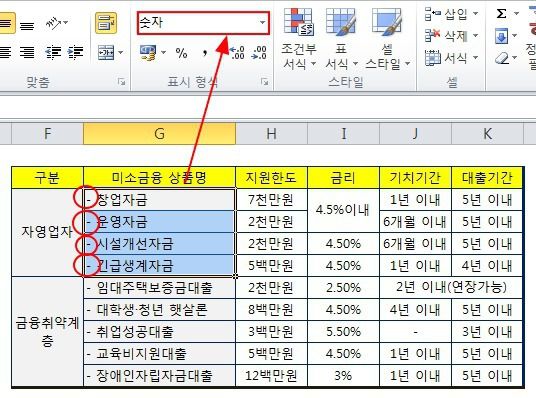
Task: Click the 대출기간 header cell
Action: pyautogui.click(x=487, y=178)
